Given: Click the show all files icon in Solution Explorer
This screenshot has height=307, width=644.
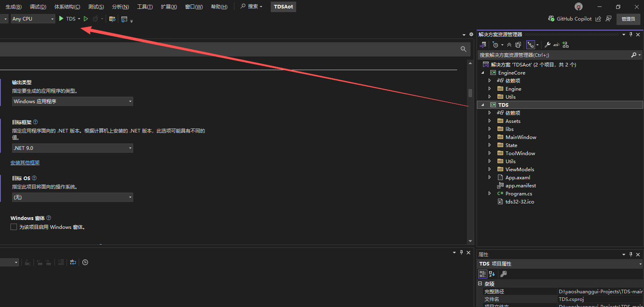Looking at the screenshot, I should (x=518, y=45).
